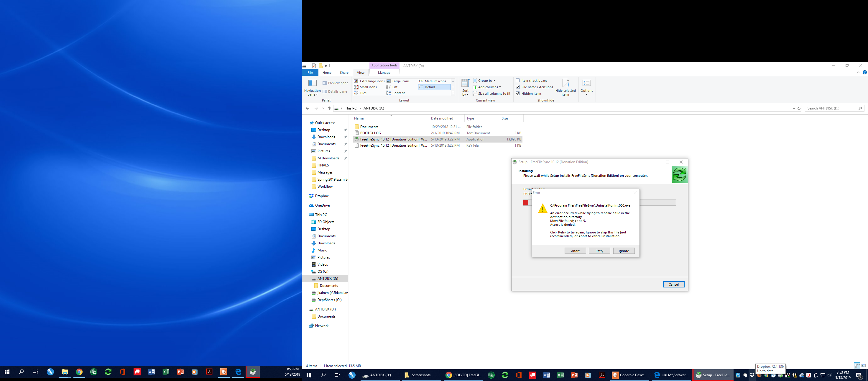868x381 pixels.
Task: Open Customize Quick Access Toolbar dropdown
Action: click(326, 66)
